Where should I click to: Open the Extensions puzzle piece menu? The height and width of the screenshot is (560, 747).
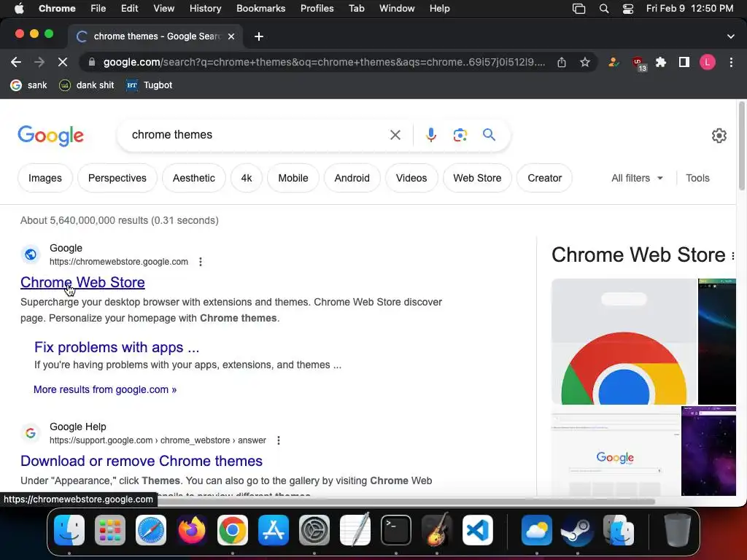[661, 62]
